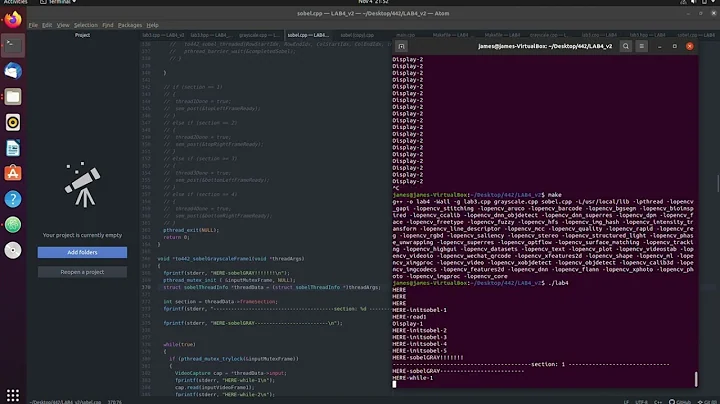Open Terminal from the Ubuntu dock
Image resolution: width=720 pixels, height=404 pixels.
(x=13, y=45)
